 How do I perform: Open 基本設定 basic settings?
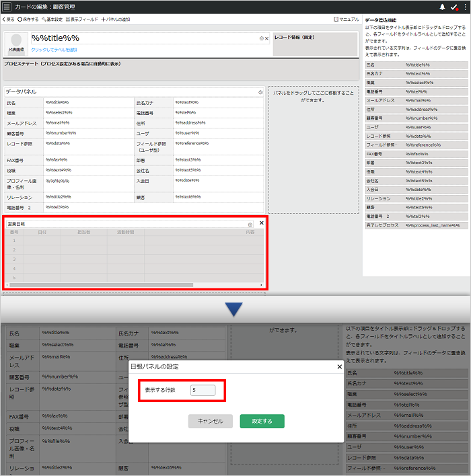click(52, 19)
